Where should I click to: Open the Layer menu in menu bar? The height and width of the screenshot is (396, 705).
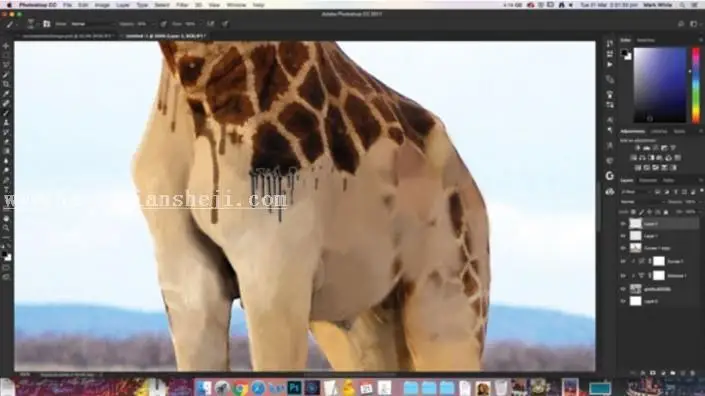coord(123,5)
